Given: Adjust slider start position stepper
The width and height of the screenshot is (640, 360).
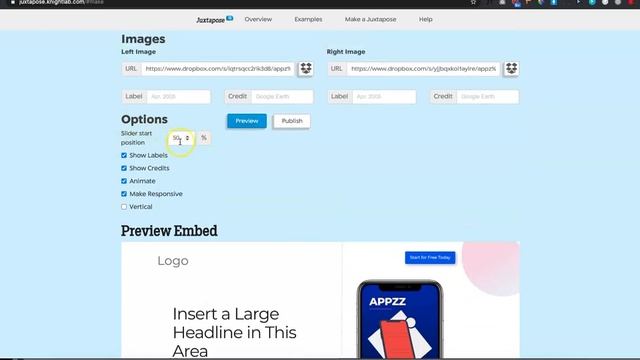Looking at the screenshot, I should pos(187,138).
